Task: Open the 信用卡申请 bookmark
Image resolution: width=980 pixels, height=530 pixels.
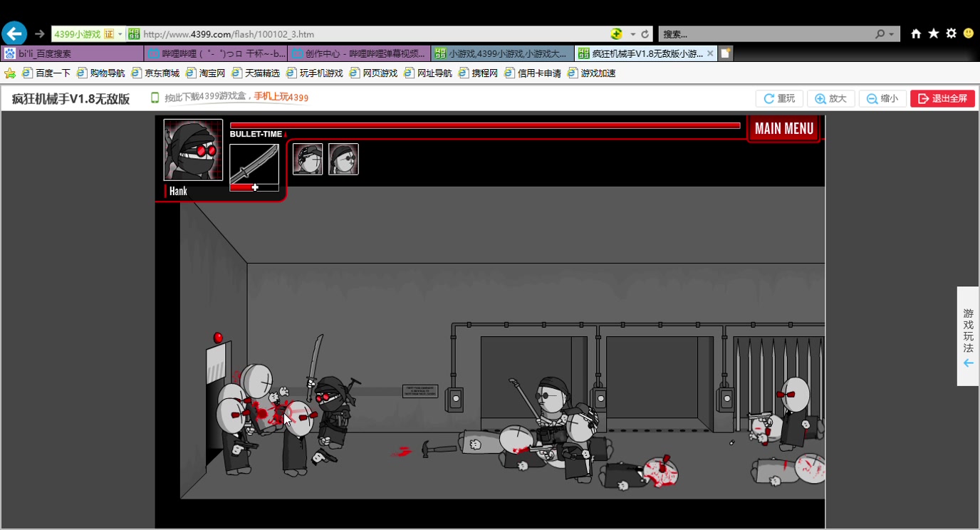Action: (533, 73)
